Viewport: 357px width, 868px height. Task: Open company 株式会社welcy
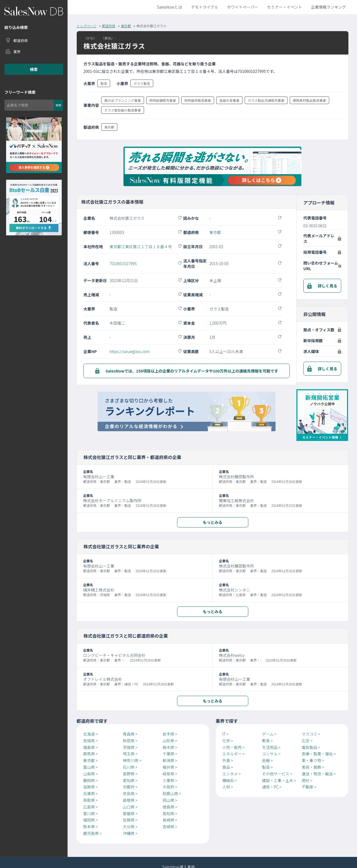(x=232, y=655)
